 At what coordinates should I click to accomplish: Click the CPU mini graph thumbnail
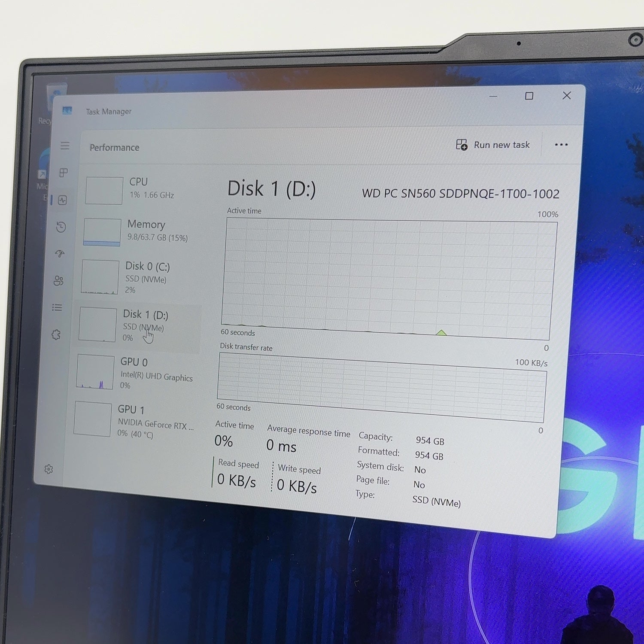[x=104, y=191]
